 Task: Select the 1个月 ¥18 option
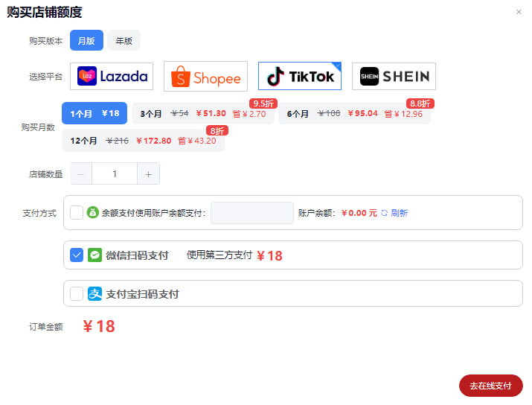(x=94, y=113)
